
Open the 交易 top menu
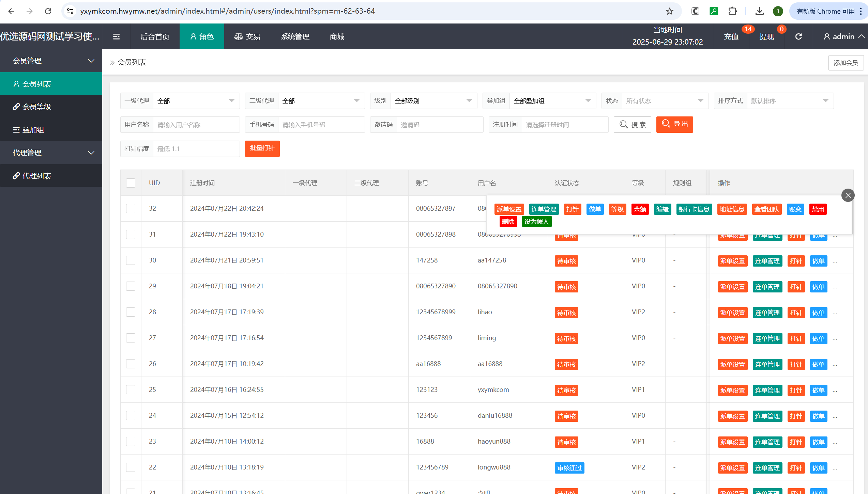click(247, 36)
